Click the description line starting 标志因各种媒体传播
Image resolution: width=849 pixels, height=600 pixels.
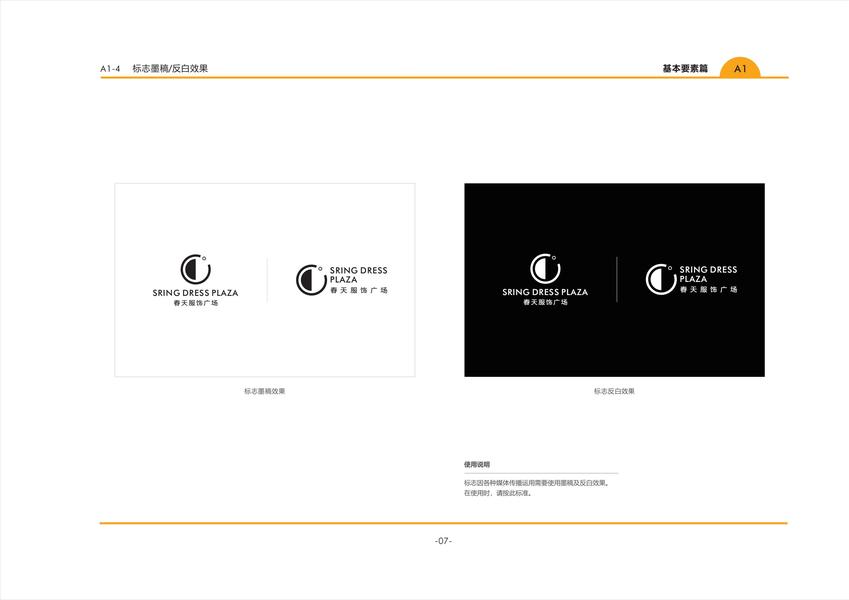tap(537, 483)
